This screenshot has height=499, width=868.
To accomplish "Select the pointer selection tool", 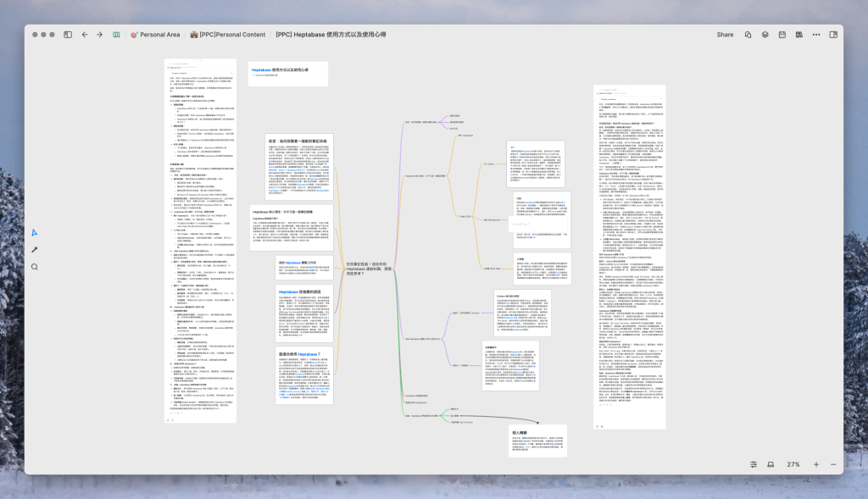I will (34, 233).
